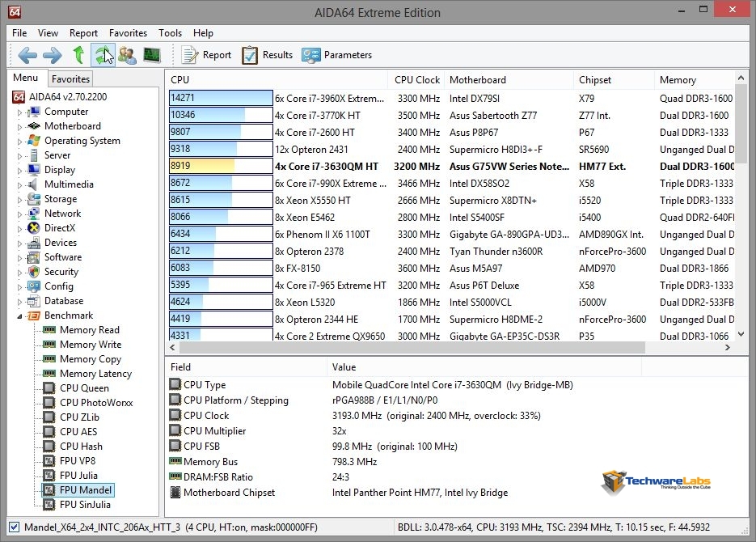This screenshot has height=542, width=756.
Task: Click the CPU AES benchmark icon
Action: pyautogui.click(x=49, y=431)
